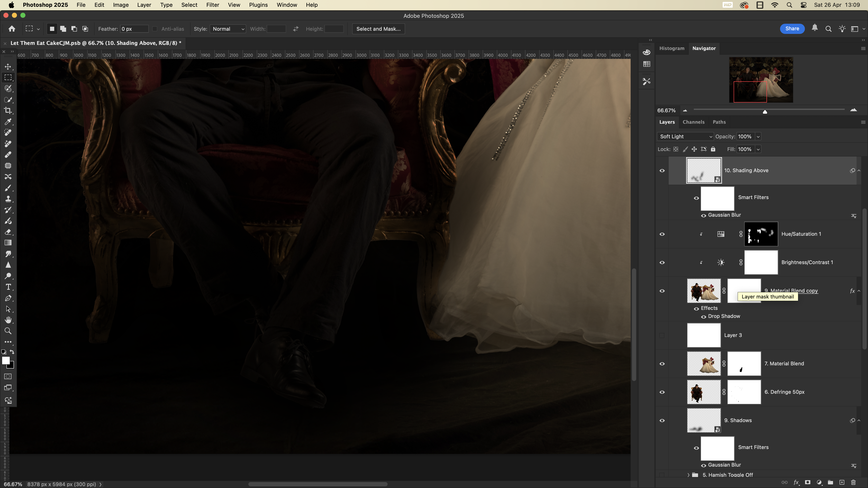Open the Soft Light blend mode dropdown
Image resolution: width=868 pixels, height=488 pixels.
pyautogui.click(x=685, y=136)
